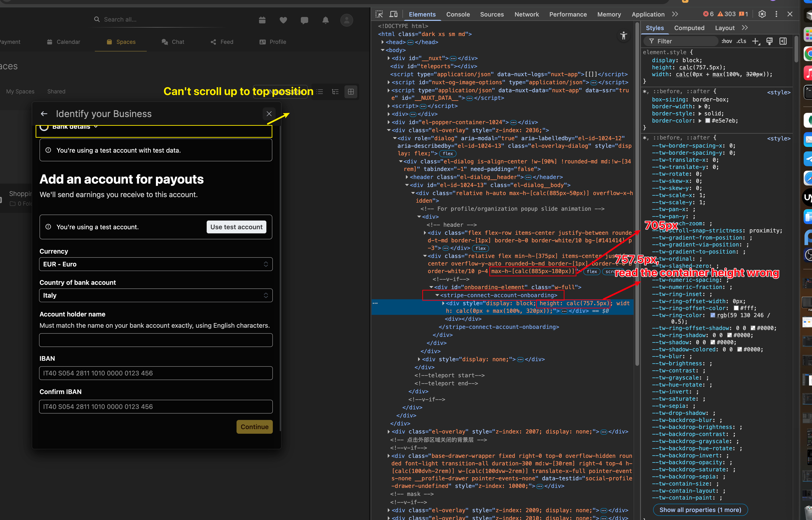Focus the Account holder name field
The height and width of the screenshot is (520, 812).
point(156,340)
